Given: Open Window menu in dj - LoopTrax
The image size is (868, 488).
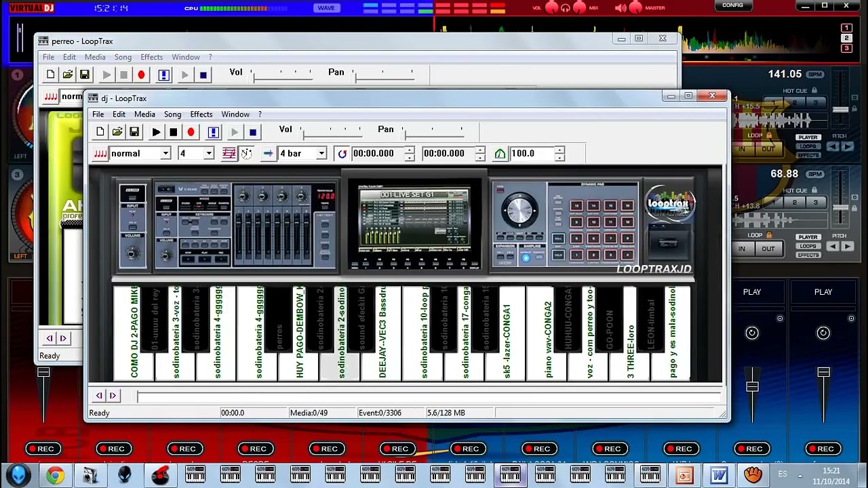Looking at the screenshot, I should click(235, 114).
